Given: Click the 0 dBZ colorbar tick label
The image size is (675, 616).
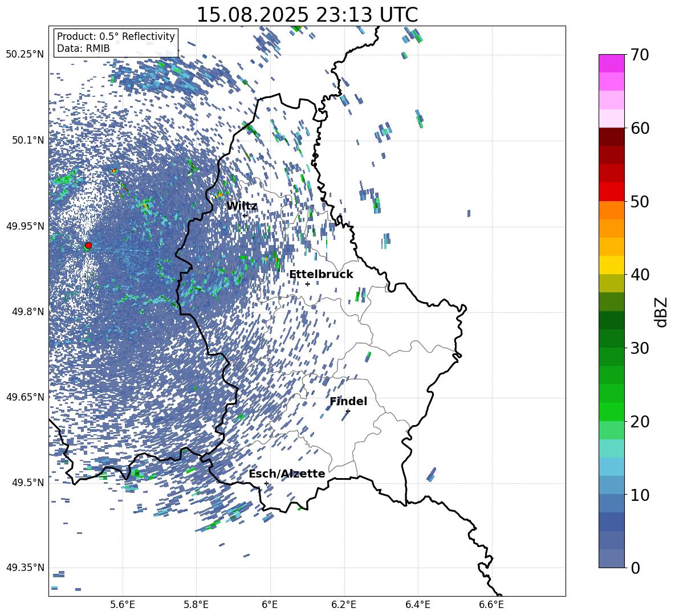Looking at the screenshot, I should pyautogui.click(x=635, y=568).
